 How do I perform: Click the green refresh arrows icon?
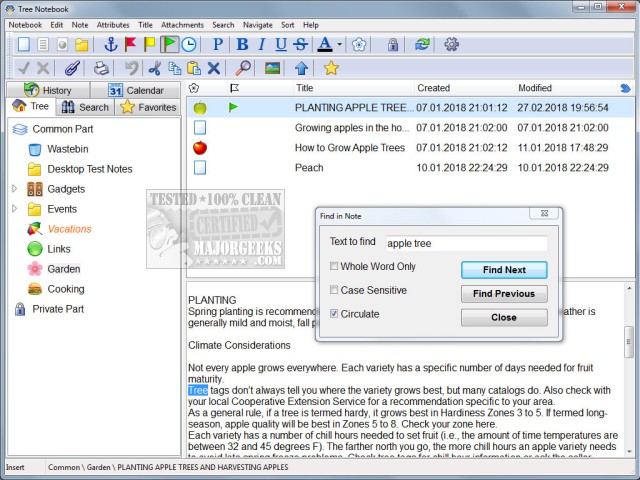[x=422, y=44]
